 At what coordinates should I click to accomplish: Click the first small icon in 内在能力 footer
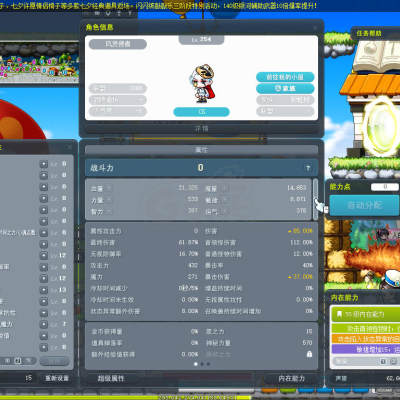pyautogui.click(x=383, y=361)
